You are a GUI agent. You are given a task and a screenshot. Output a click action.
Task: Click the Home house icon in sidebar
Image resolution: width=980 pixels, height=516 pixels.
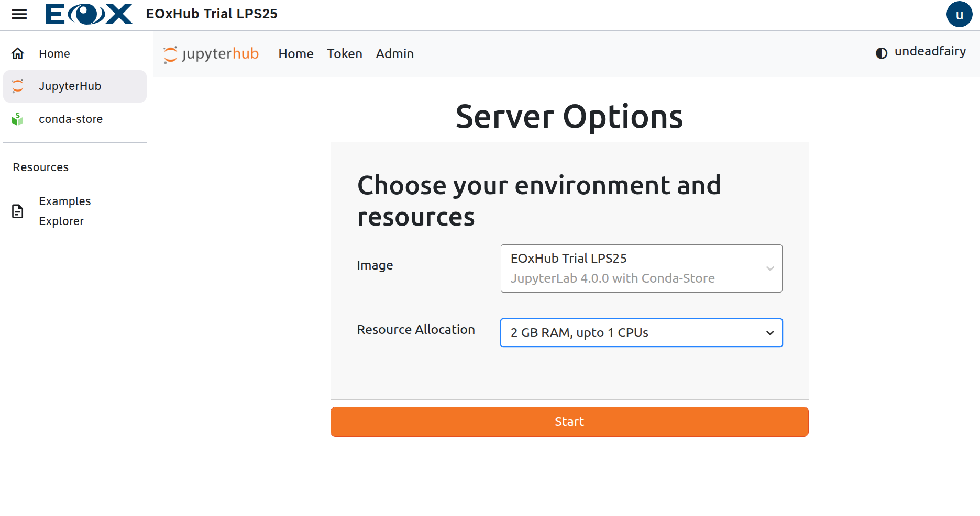click(18, 53)
